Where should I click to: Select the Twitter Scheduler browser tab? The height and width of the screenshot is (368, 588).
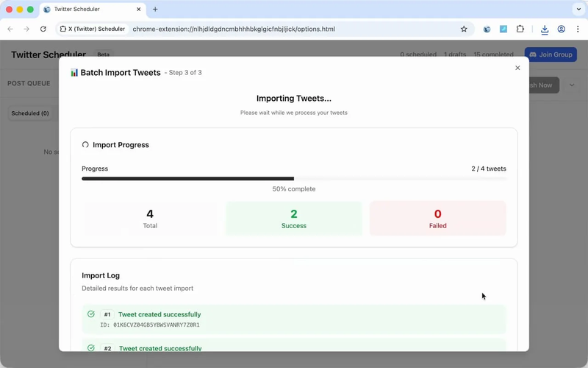coord(92,10)
